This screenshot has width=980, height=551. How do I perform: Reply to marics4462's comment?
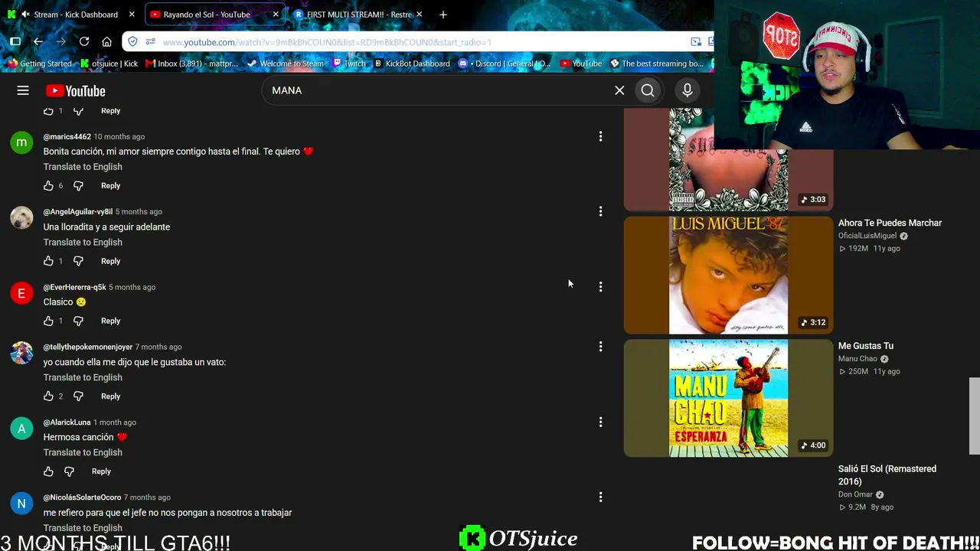click(x=110, y=186)
